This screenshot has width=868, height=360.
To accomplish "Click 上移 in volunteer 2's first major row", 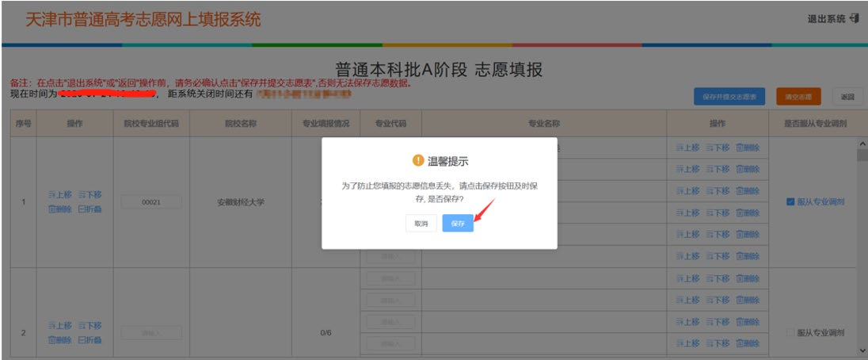I will pos(688,278).
